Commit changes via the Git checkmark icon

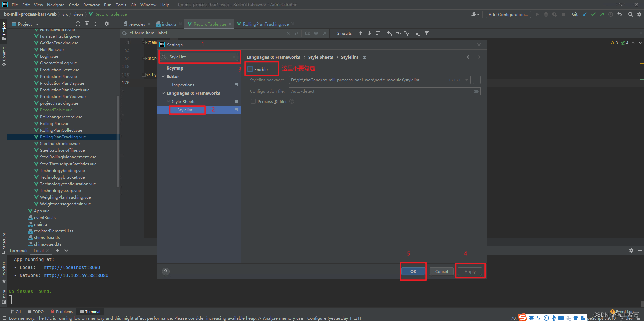pyautogui.click(x=594, y=14)
